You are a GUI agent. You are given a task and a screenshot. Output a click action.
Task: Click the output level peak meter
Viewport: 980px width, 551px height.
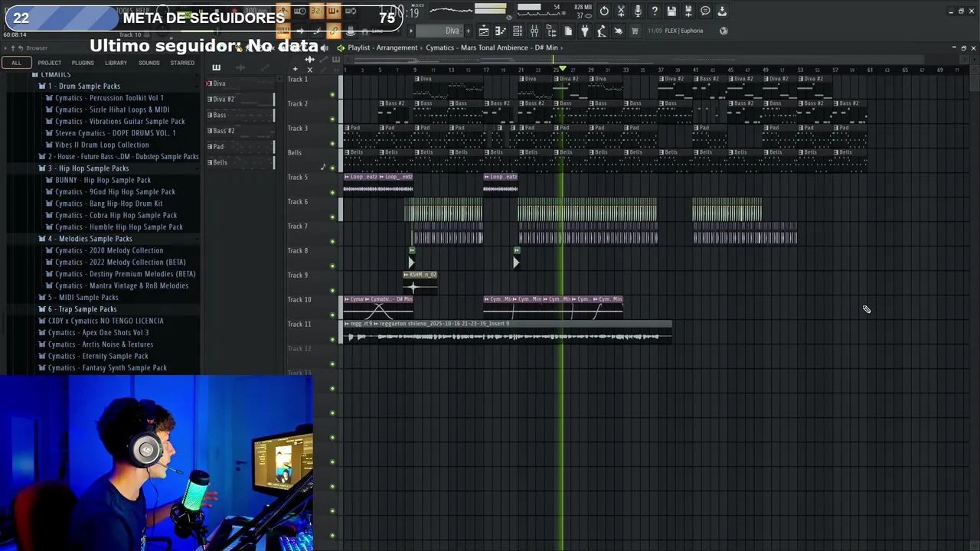tap(492, 9)
